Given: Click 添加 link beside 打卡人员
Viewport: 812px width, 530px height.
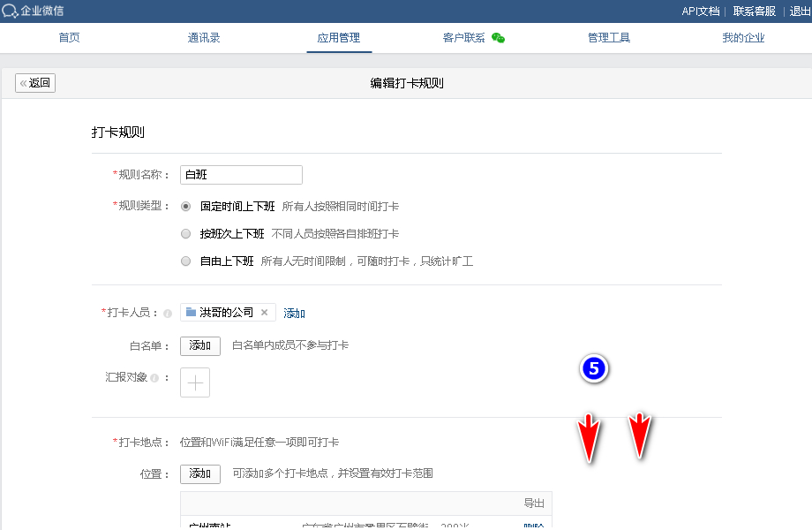Looking at the screenshot, I should [294, 313].
